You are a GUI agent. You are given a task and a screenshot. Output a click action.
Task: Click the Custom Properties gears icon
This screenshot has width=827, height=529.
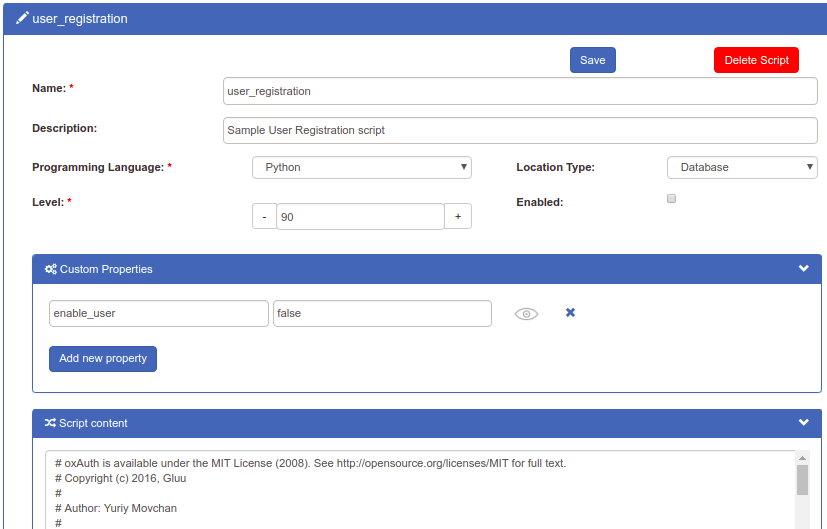[50, 269]
